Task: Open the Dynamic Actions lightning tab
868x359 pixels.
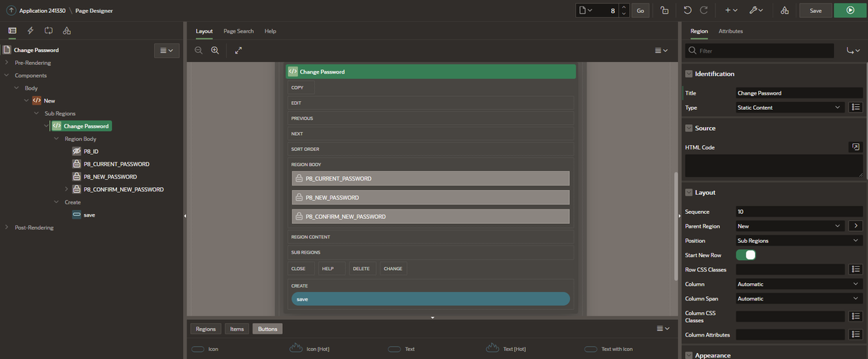Action: pos(30,30)
